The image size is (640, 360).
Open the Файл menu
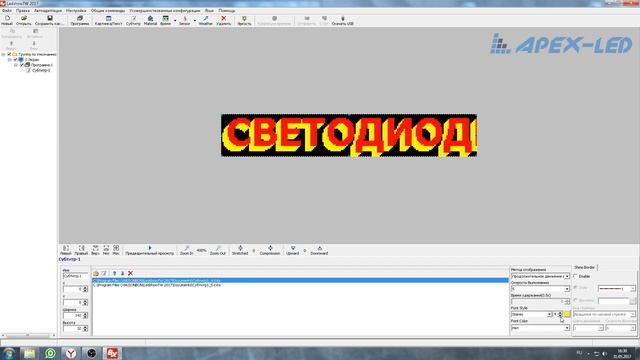coord(7,11)
